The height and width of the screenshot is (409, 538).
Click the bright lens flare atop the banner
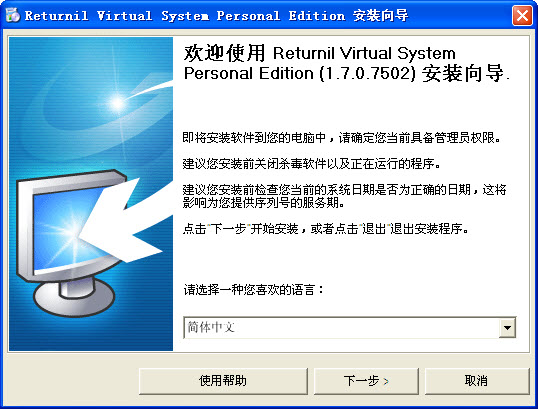pyautogui.click(x=118, y=103)
